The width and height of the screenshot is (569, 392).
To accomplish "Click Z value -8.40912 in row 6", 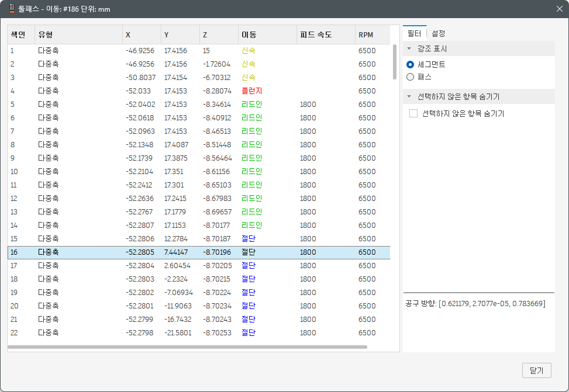I will click(216, 118).
